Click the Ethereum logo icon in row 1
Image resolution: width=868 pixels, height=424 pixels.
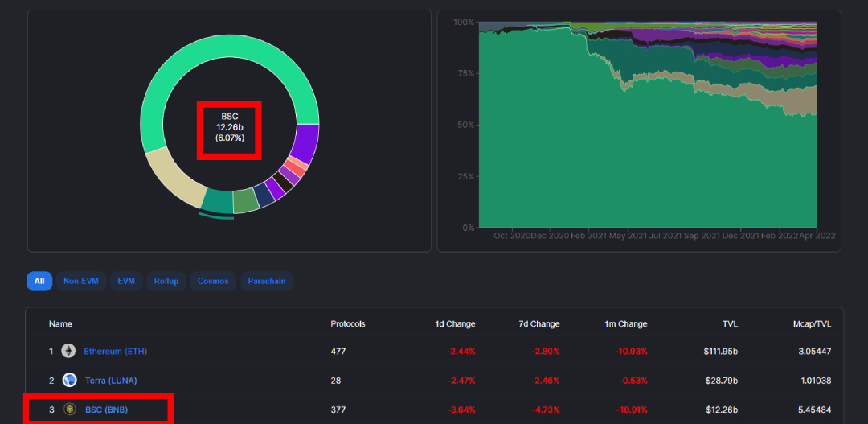click(x=68, y=351)
